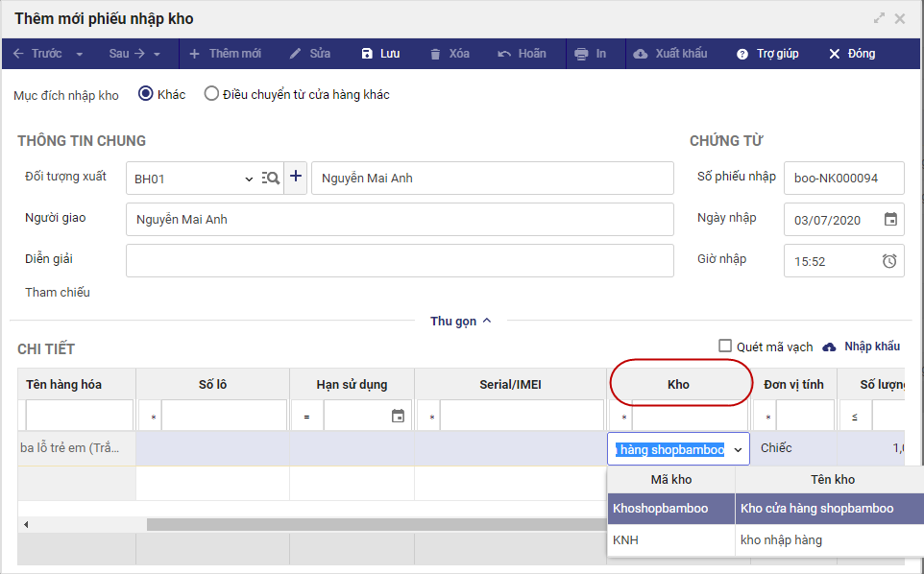
Task: Enable the Quét mã vạch checkbox
Action: coord(726,347)
